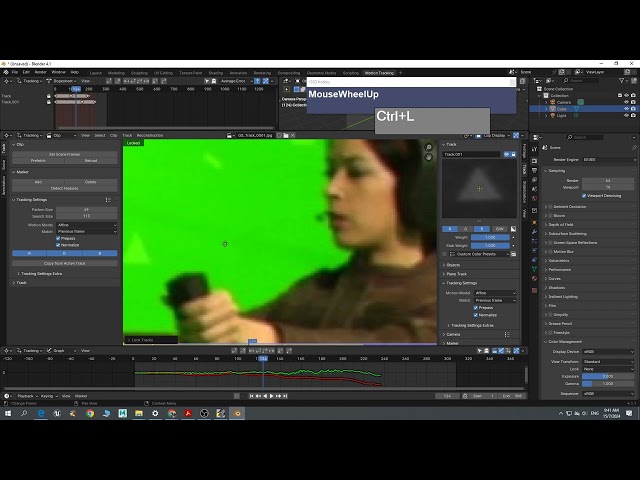Adjust the Stab Weight slider
640x480 pixels.
tap(490, 245)
